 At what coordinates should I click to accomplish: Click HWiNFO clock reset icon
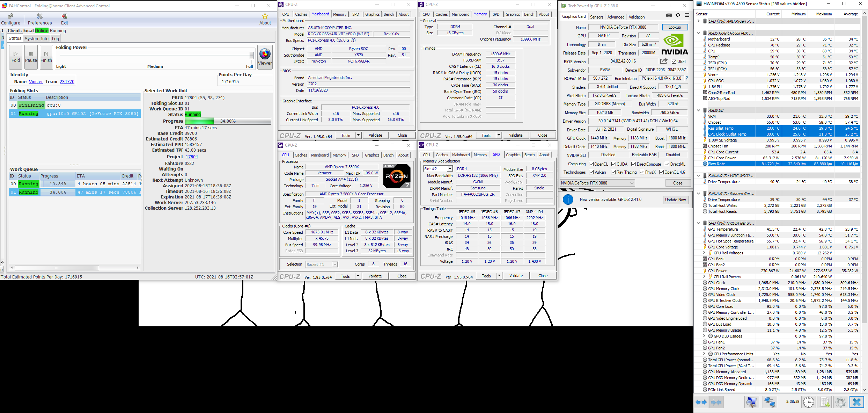point(809,402)
